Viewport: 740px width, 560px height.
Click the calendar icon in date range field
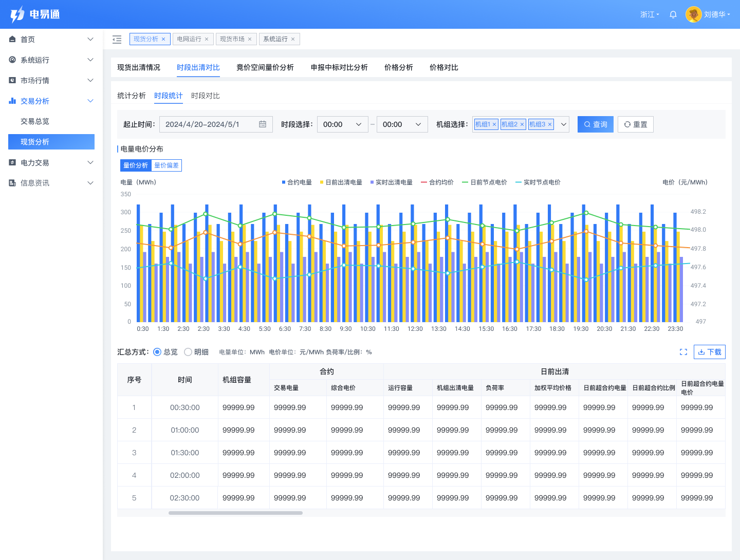(263, 124)
